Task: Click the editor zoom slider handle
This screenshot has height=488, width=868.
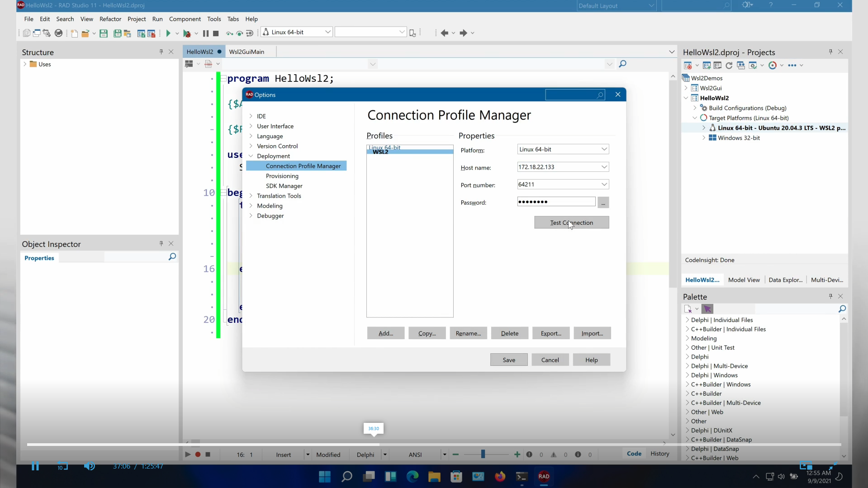Action: pyautogui.click(x=483, y=454)
